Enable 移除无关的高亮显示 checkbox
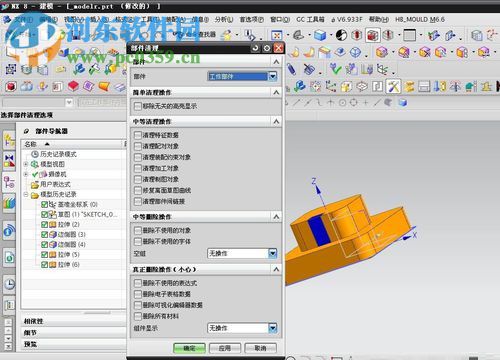500x360 pixels. pyautogui.click(x=137, y=106)
